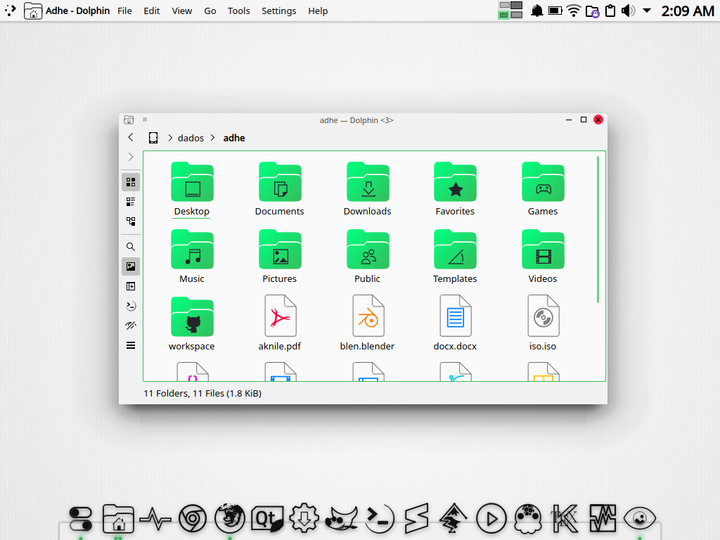Select the docx.docx file
The height and width of the screenshot is (540, 720).
pyautogui.click(x=455, y=324)
